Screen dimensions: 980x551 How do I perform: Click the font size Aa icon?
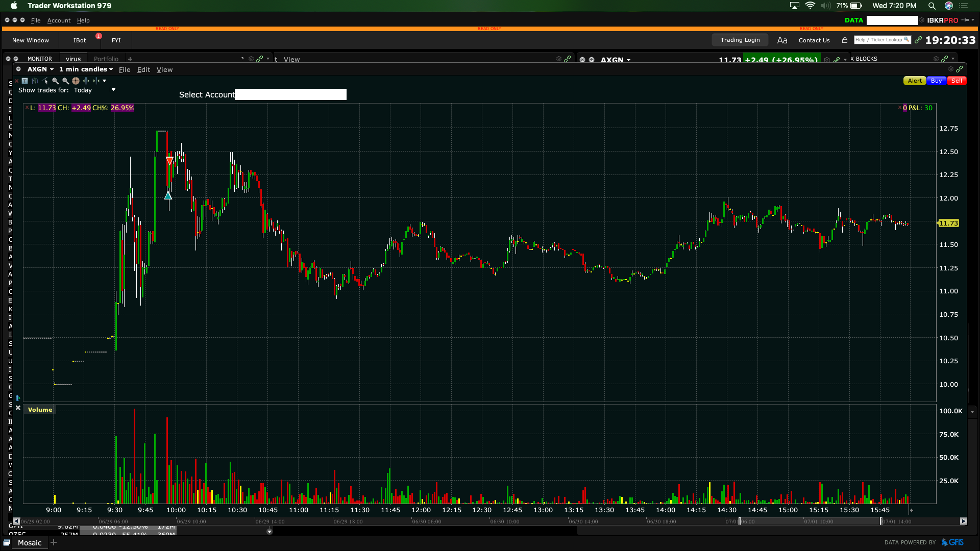(782, 40)
